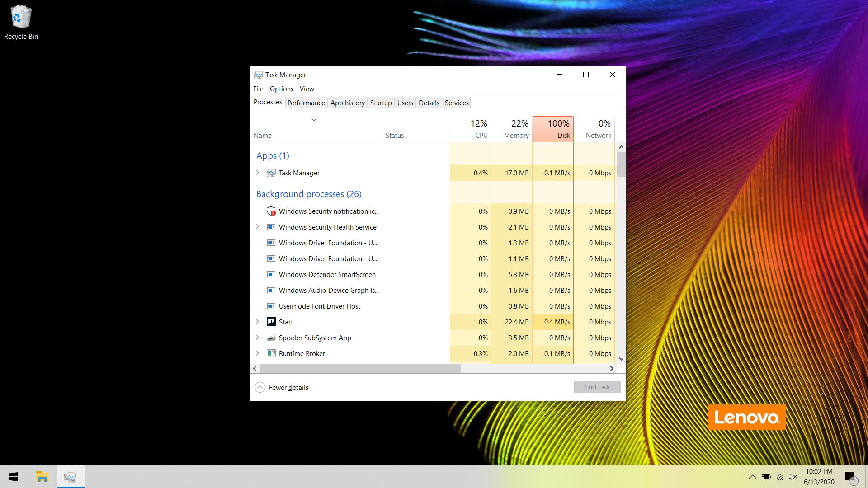Sort by the Name column header
This screenshot has width=868, height=488.
316,129
